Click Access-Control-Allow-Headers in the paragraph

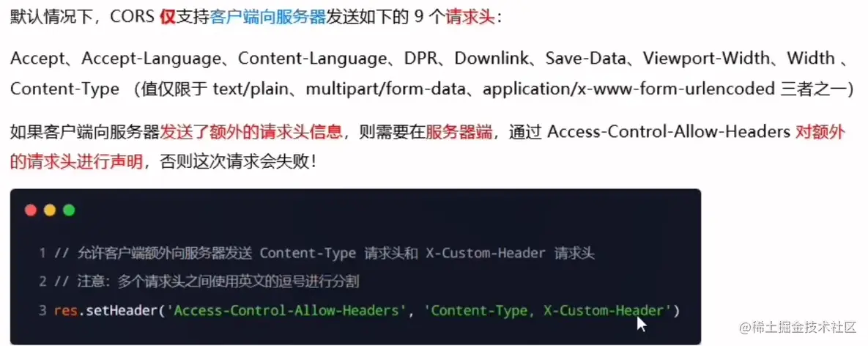(668, 132)
